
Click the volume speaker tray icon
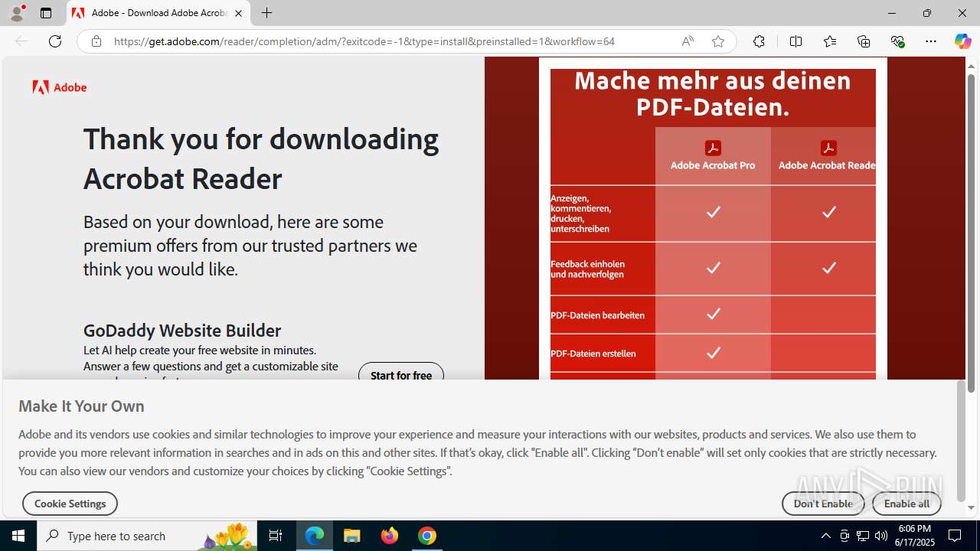tap(881, 536)
